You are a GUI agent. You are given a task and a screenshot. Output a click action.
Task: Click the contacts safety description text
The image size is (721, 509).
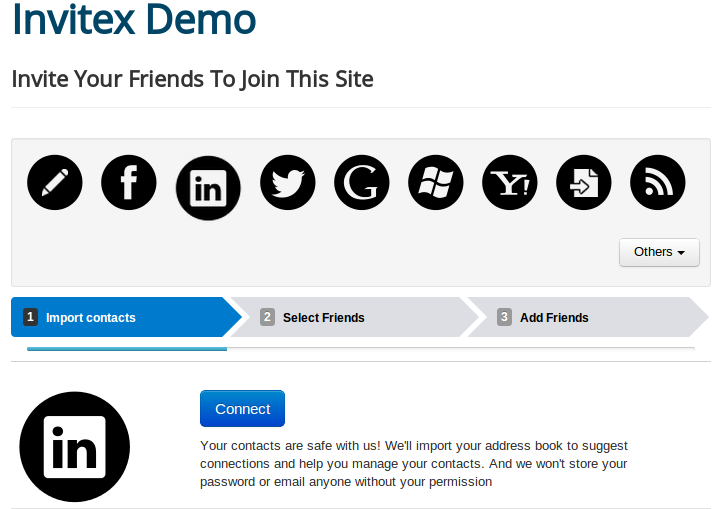[414, 463]
